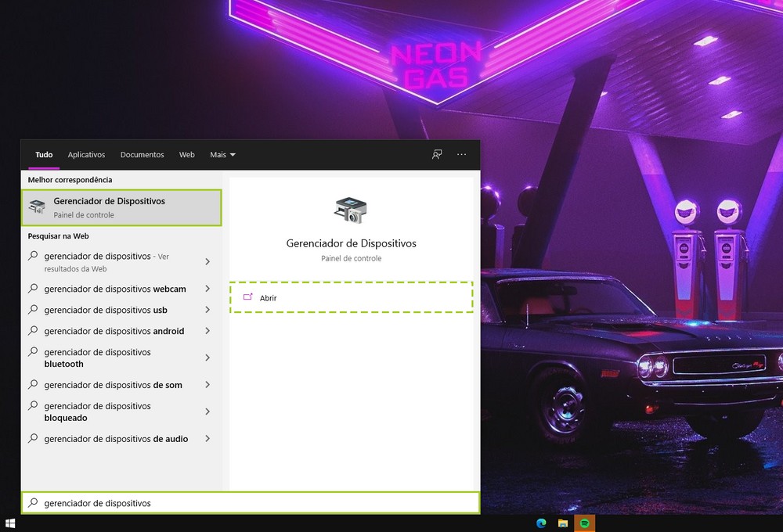This screenshot has height=532, width=783.
Task: Click the magnifier icon in search box
Action: (33, 502)
